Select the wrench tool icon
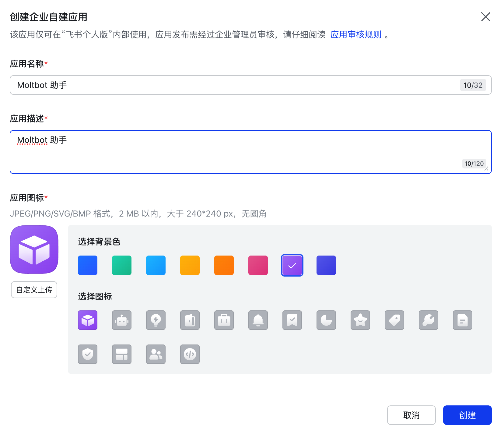This screenshot has height=438, width=504. pos(429,320)
